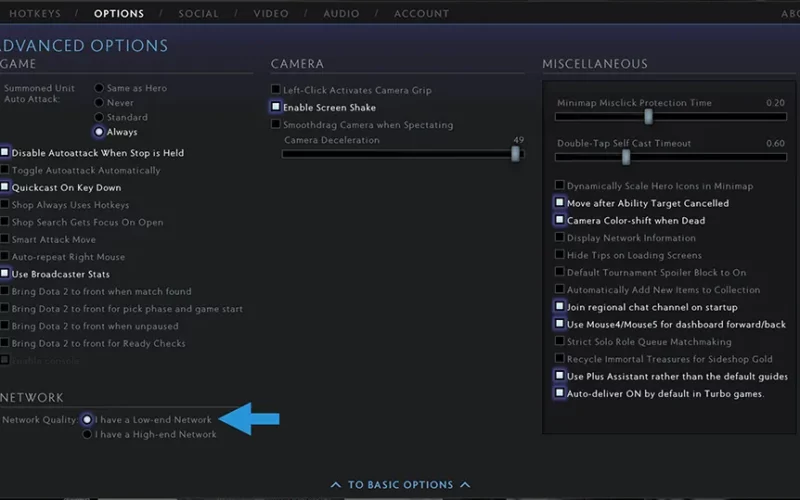Collapse advanced options via To Basic Options

[401, 485]
